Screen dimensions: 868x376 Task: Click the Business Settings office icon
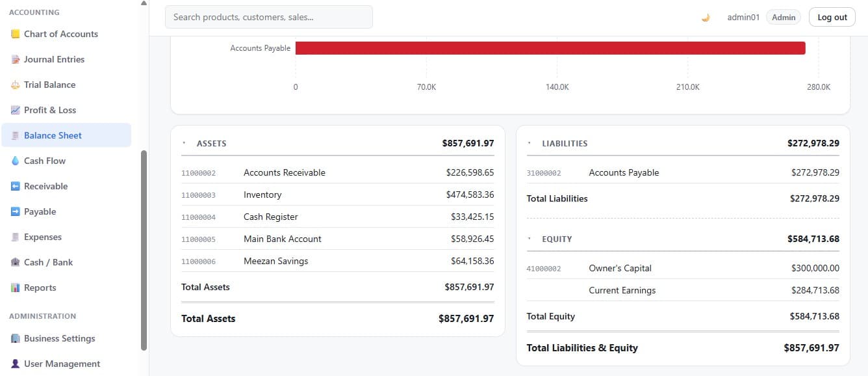[x=16, y=338]
